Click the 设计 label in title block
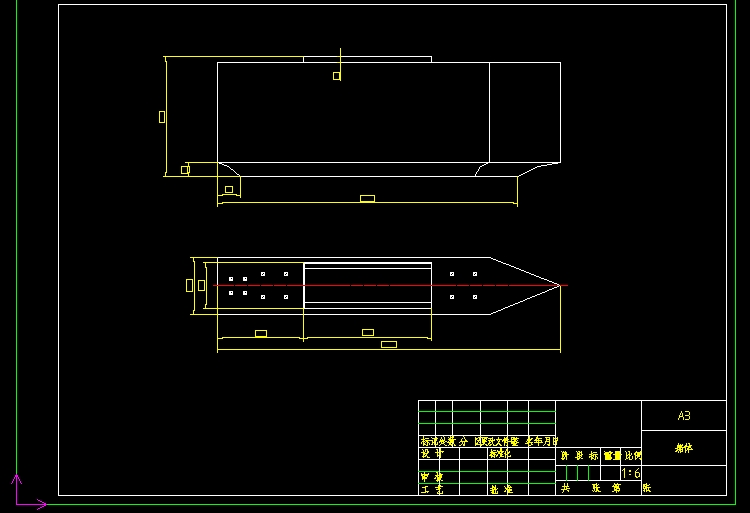Viewport: 750px width, 513px height. pyautogui.click(x=432, y=453)
